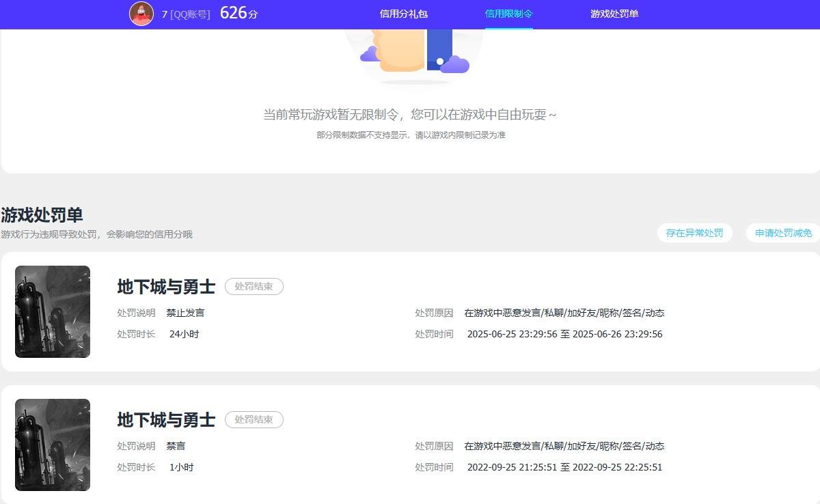The image size is (820, 504).
Task: Click 处罚结束 badge in the 24小时 penalty card
Action: [254, 287]
